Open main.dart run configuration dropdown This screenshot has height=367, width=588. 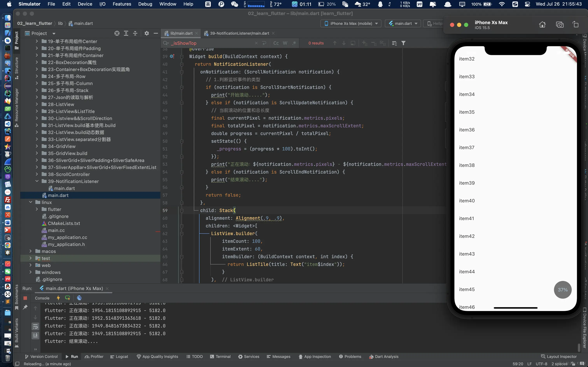403,24
